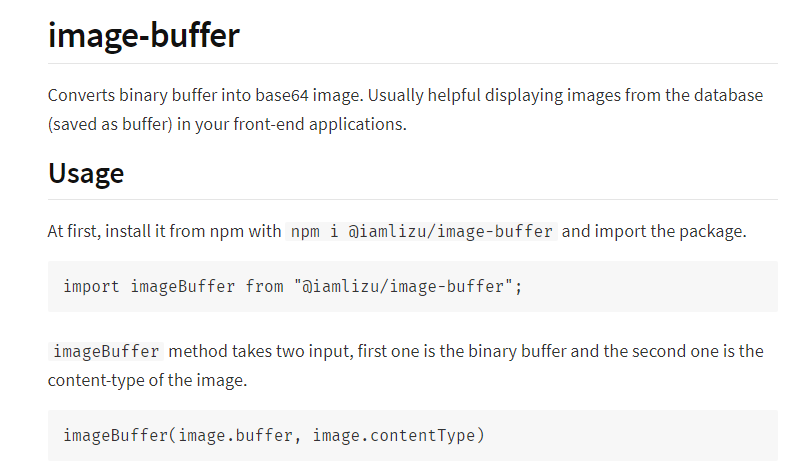Click the "import" keyword in the first code block
806x474 pixels.
click(92, 287)
